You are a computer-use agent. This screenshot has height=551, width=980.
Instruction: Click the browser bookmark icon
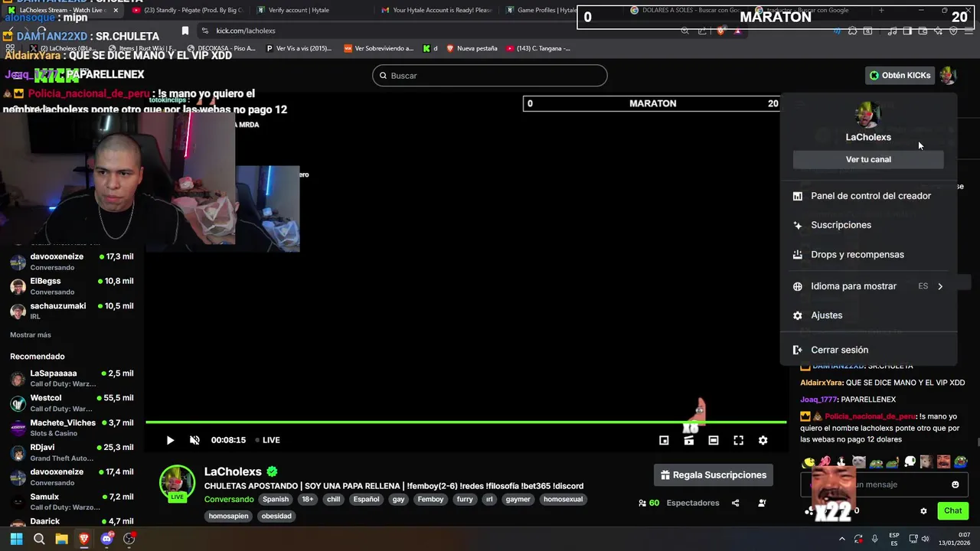185,31
